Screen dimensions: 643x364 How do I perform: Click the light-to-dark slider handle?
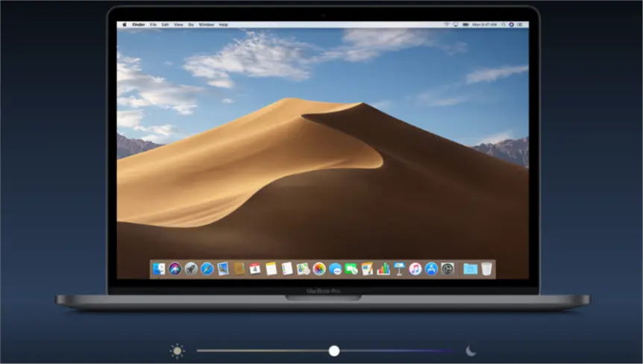point(334,351)
